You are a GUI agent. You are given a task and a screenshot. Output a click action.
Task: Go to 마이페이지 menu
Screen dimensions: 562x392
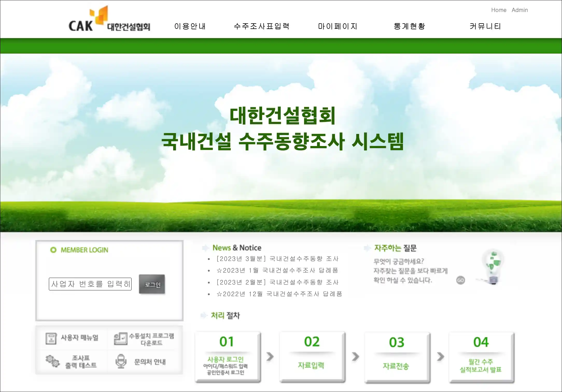[338, 26]
